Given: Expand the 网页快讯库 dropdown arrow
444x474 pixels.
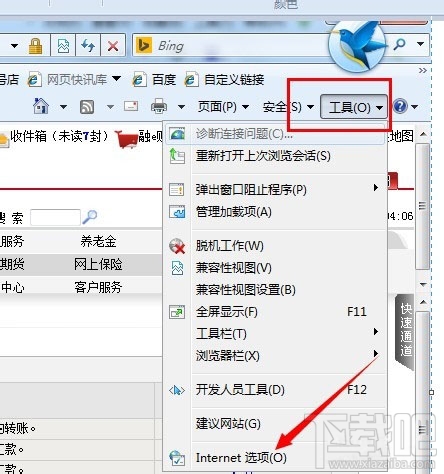Looking at the screenshot, I should point(116,79).
